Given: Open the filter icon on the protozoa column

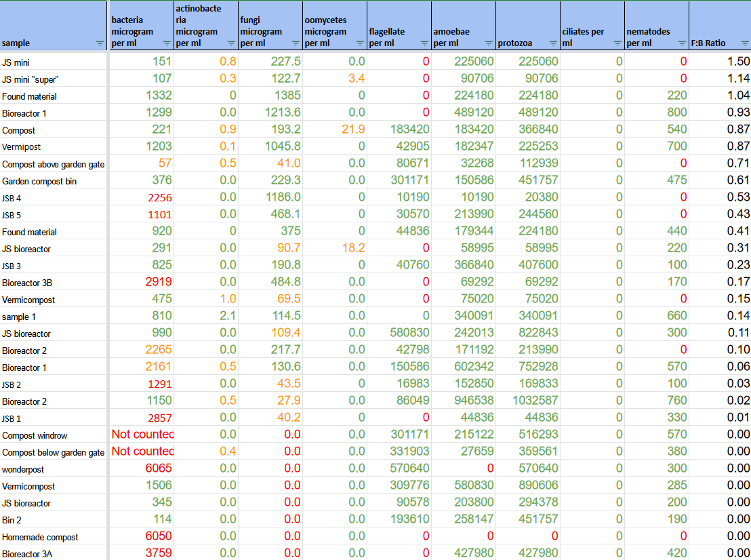Looking at the screenshot, I should tap(552, 43).
